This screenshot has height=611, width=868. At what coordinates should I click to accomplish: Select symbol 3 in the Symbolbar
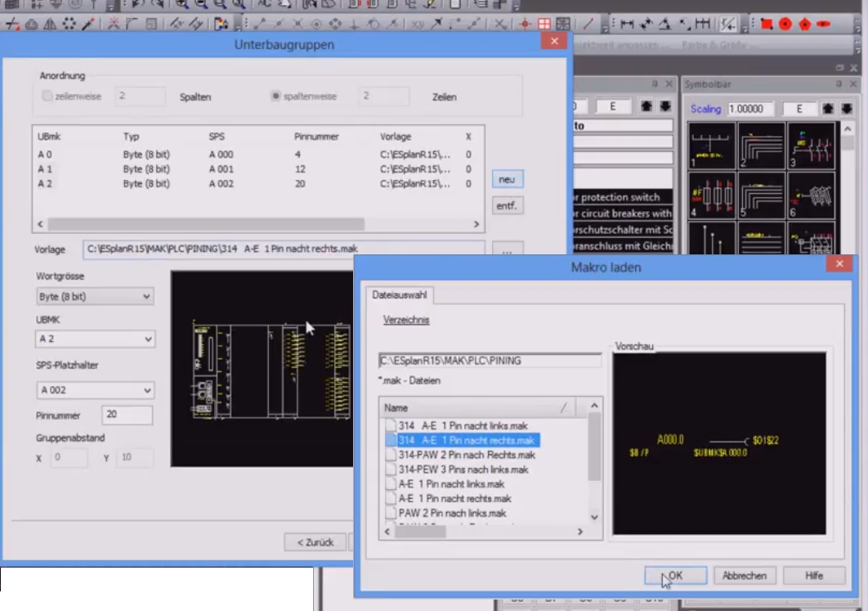[811, 146]
